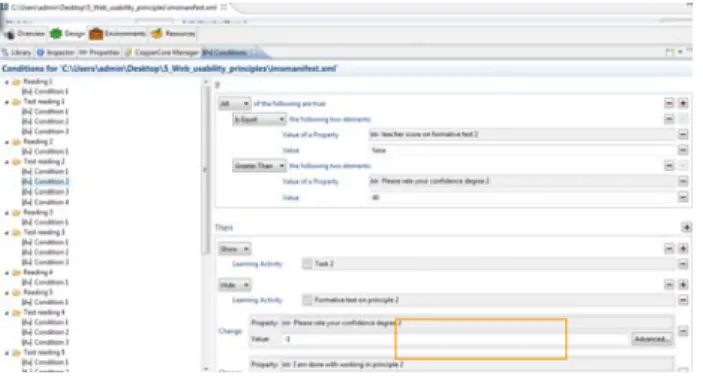Click the Reading 2 folder icon
Viewport: 703px width, 381px height.
coord(17,142)
